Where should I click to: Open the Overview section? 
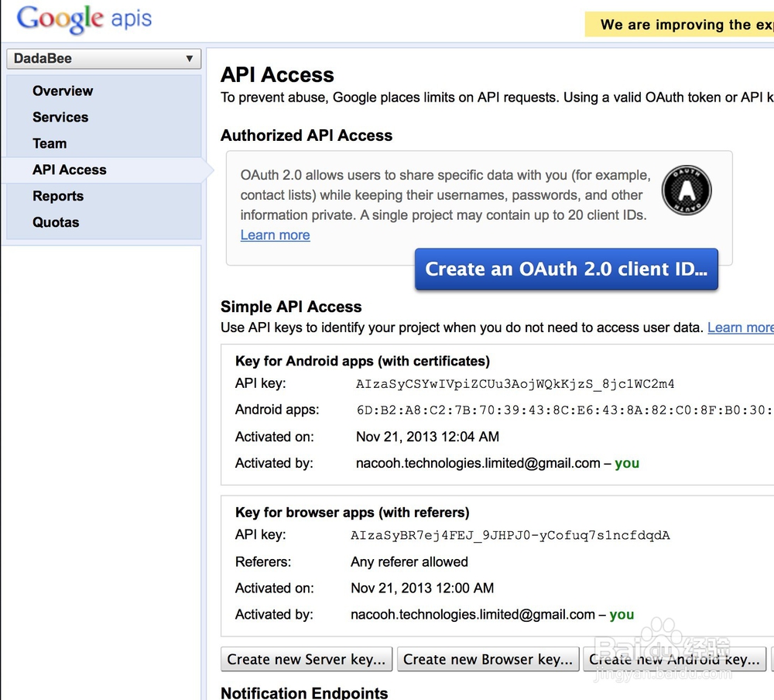click(63, 91)
